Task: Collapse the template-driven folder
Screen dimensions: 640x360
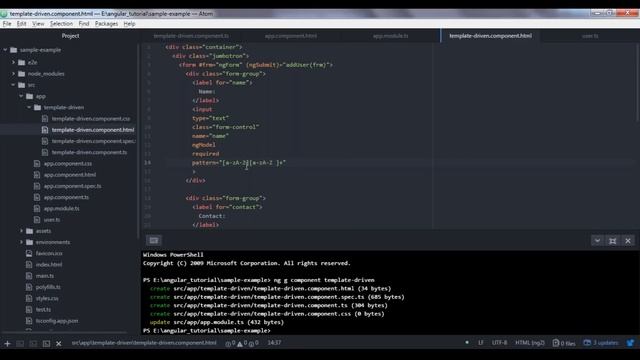Action: 29,107
